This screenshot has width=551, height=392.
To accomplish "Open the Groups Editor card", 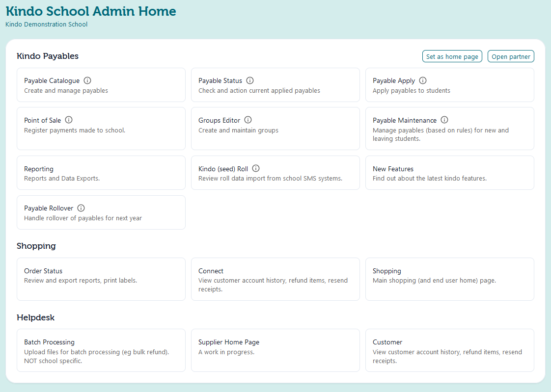I will 275,129.
